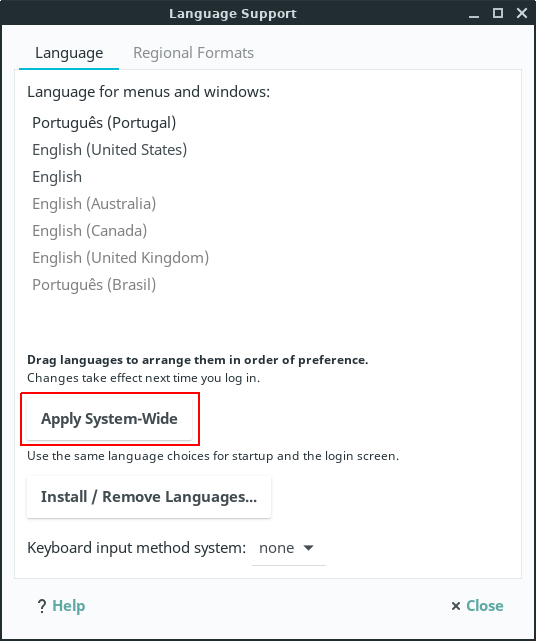Viewport: 536px width, 641px height.
Task: Open Help at the bottom left
Action: coord(69,605)
